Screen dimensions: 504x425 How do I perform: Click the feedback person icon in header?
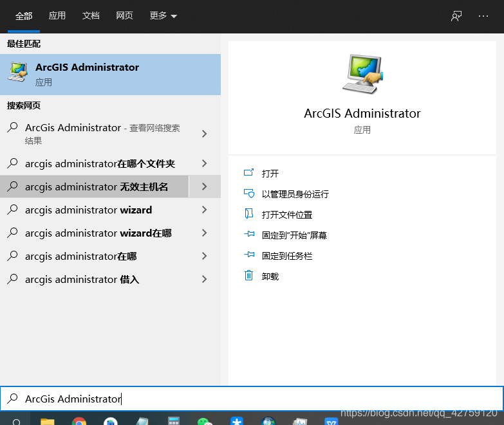click(x=456, y=15)
